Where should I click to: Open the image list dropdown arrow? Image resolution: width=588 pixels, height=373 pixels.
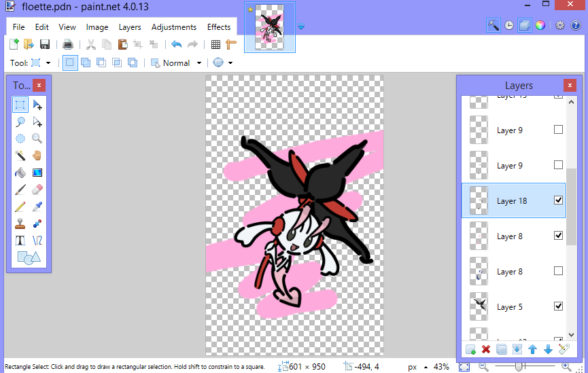point(301,27)
